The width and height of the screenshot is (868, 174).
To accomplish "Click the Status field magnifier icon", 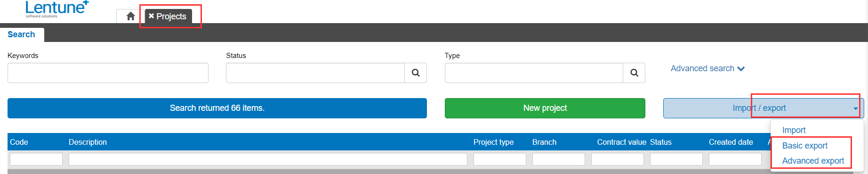I will [416, 73].
